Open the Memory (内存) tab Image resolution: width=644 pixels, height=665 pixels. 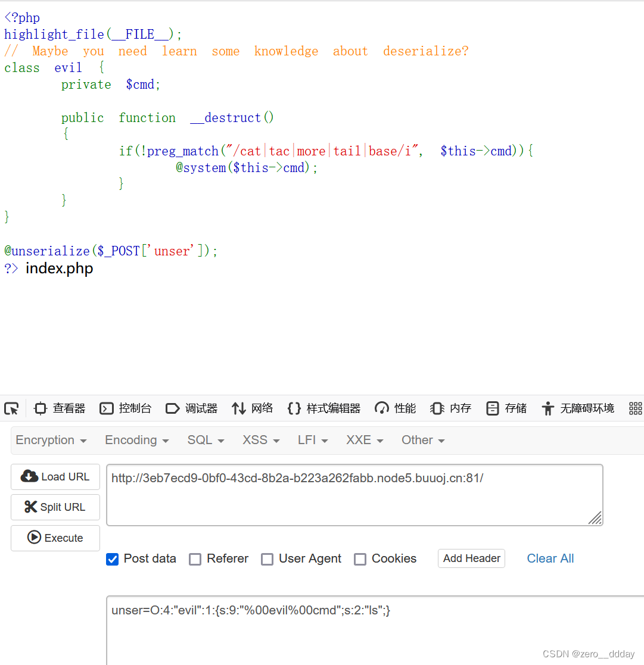[x=451, y=408]
